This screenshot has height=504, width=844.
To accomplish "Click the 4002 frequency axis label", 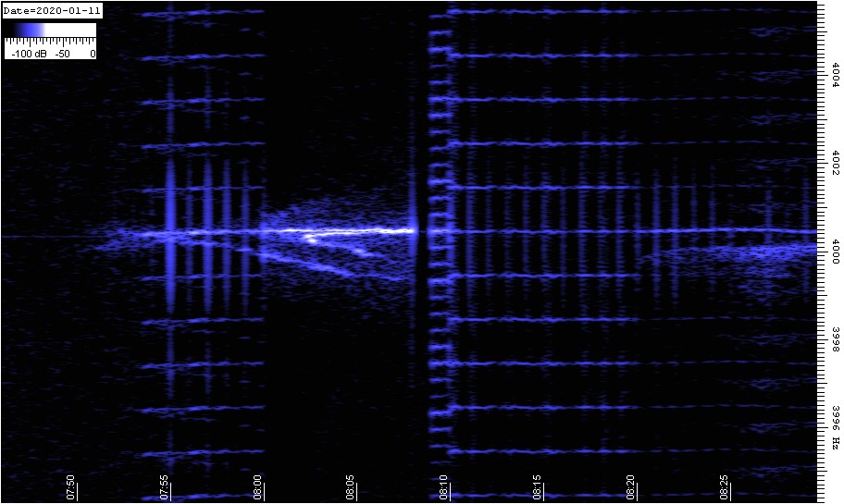I will (836, 163).
